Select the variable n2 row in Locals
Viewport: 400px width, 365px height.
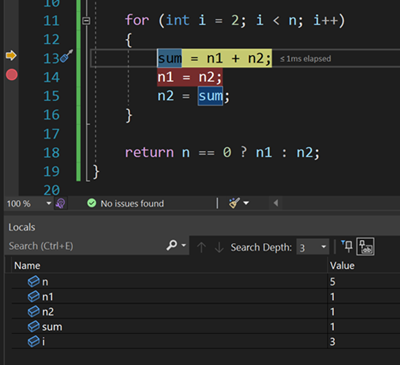click(x=206, y=312)
